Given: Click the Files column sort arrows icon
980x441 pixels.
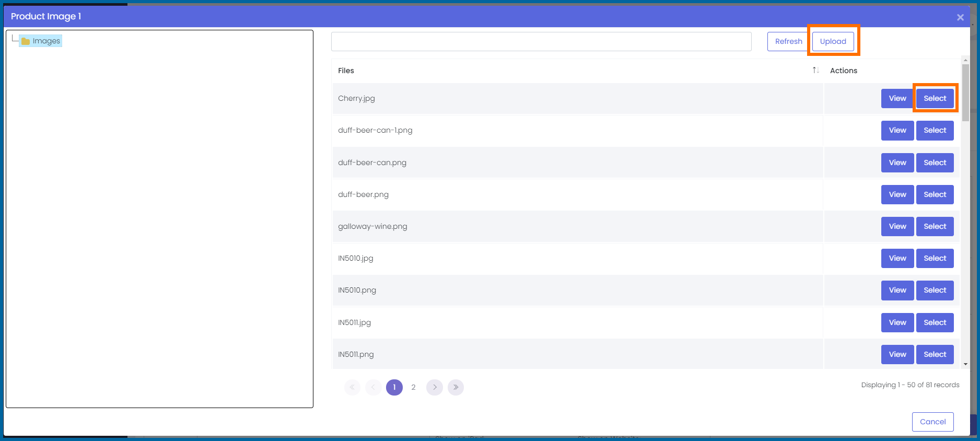Looking at the screenshot, I should 815,71.
